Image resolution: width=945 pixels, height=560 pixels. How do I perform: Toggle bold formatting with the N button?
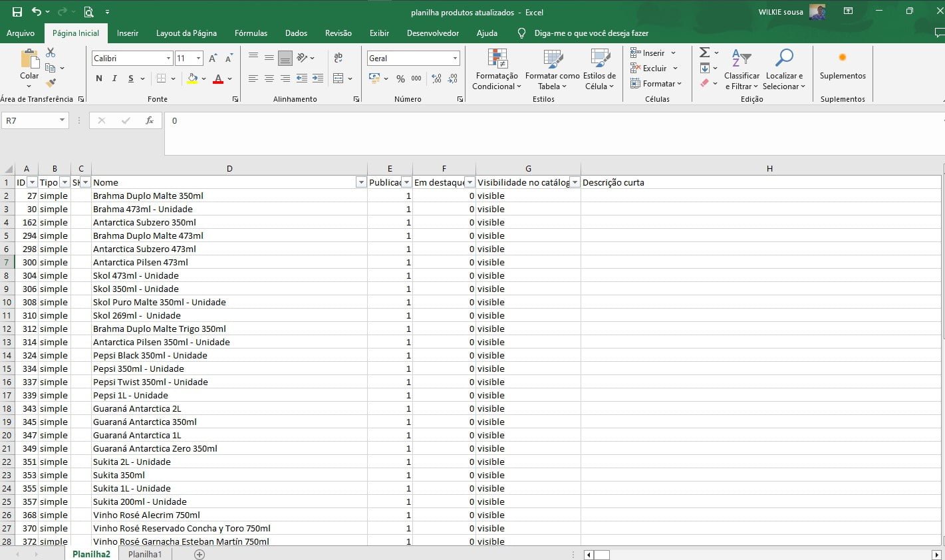point(98,78)
